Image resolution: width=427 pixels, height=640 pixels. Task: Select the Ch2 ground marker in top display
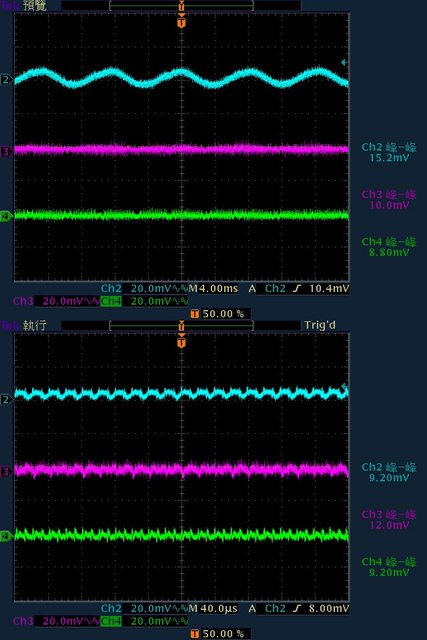6,79
